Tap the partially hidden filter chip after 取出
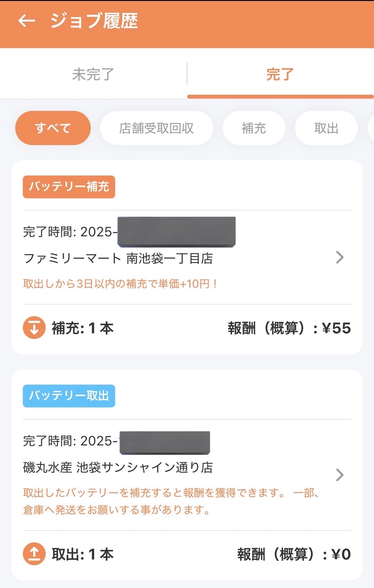Image resolution: width=374 pixels, height=588 pixels. point(371,128)
